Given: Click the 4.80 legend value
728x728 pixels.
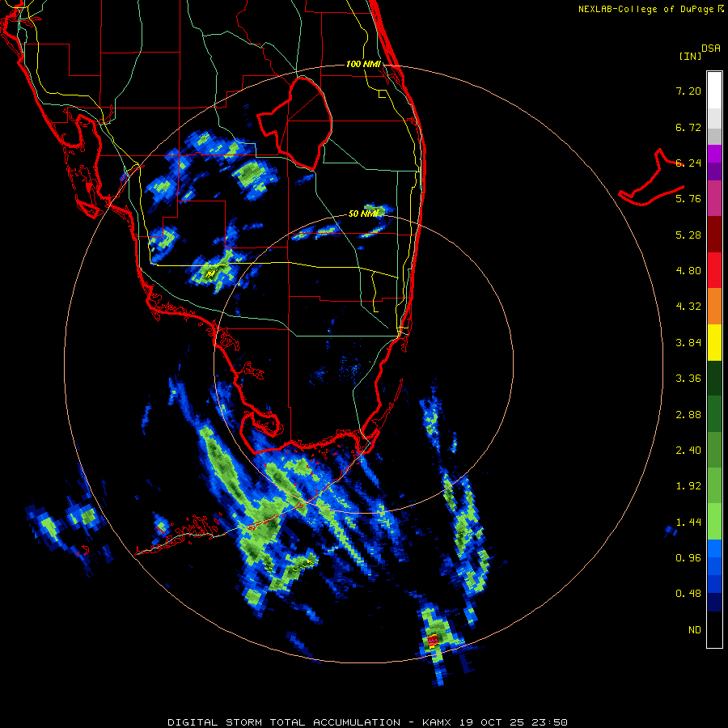Looking at the screenshot, I should click(688, 271).
